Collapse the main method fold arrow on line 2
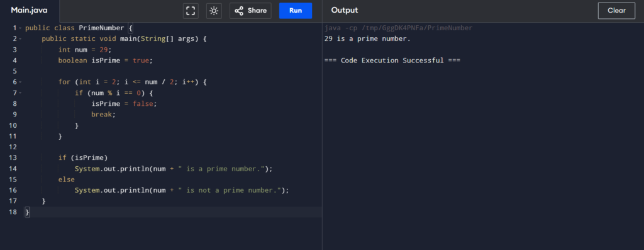The image size is (644, 250). click(19, 39)
